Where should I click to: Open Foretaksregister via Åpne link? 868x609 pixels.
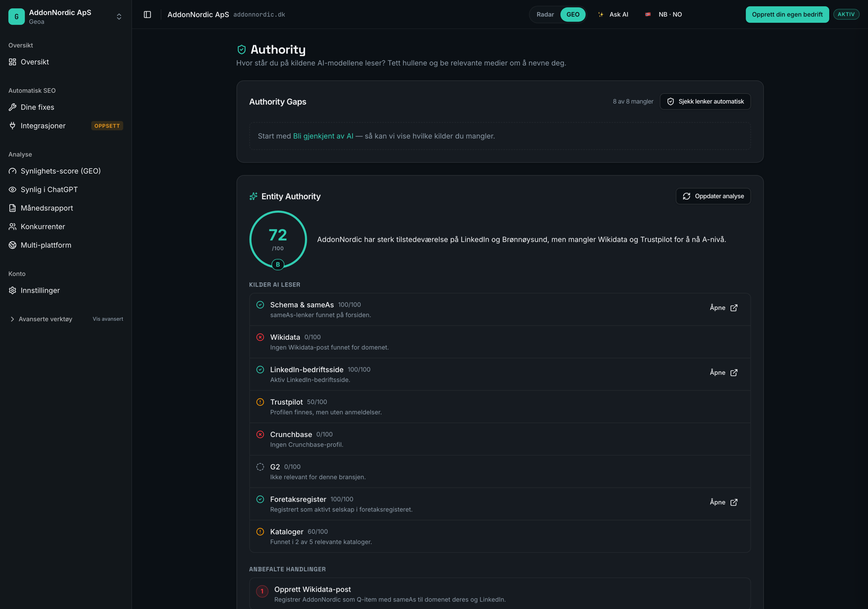point(724,502)
